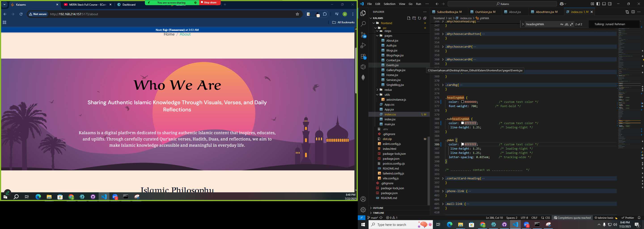Open the Chrome tab search dropdown
644x229 pixels.
[x=4, y=4]
